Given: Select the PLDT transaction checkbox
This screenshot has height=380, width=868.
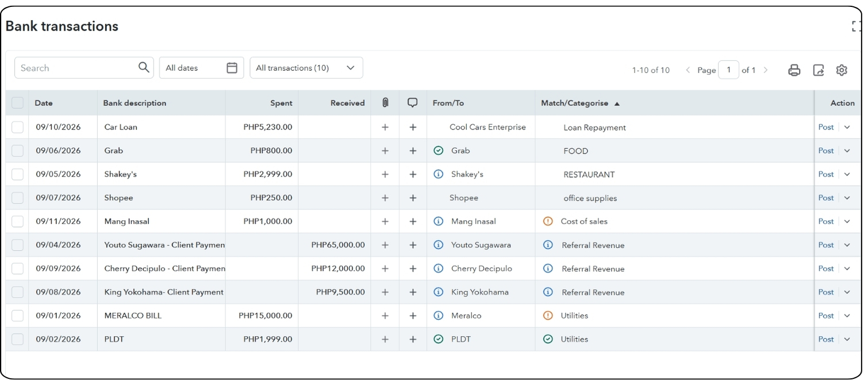Looking at the screenshot, I should click(17, 339).
